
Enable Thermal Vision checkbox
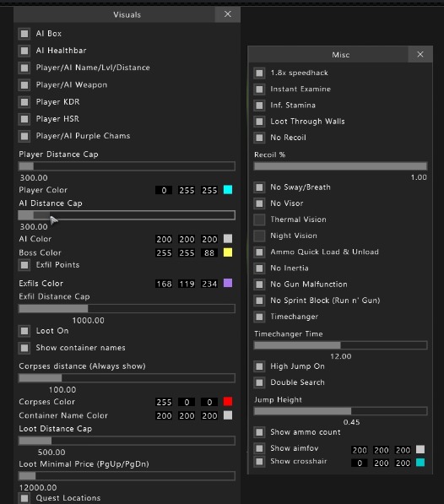[x=259, y=219]
